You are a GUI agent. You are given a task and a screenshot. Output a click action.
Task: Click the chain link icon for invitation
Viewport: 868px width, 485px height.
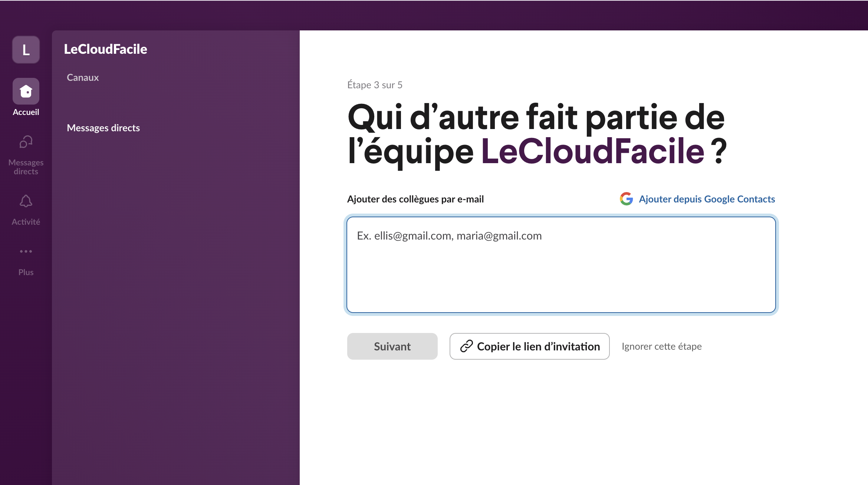[x=466, y=346]
